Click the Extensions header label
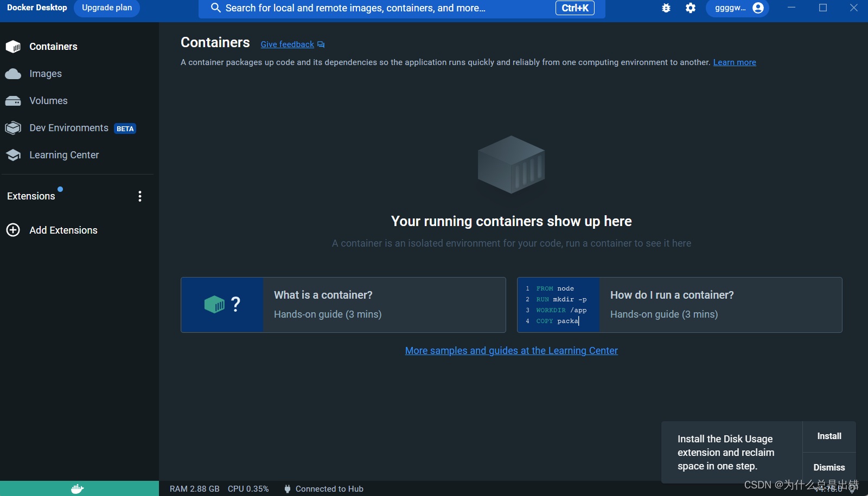The height and width of the screenshot is (496, 868). click(31, 196)
